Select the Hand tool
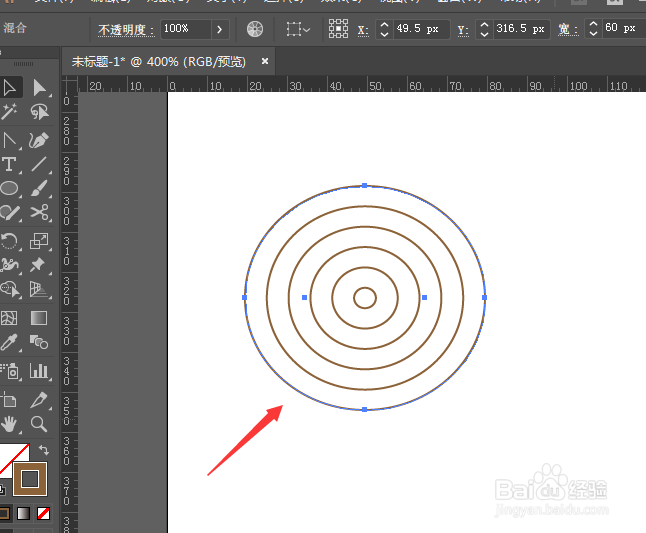Screen dimensions: 646x533 (x=9, y=424)
